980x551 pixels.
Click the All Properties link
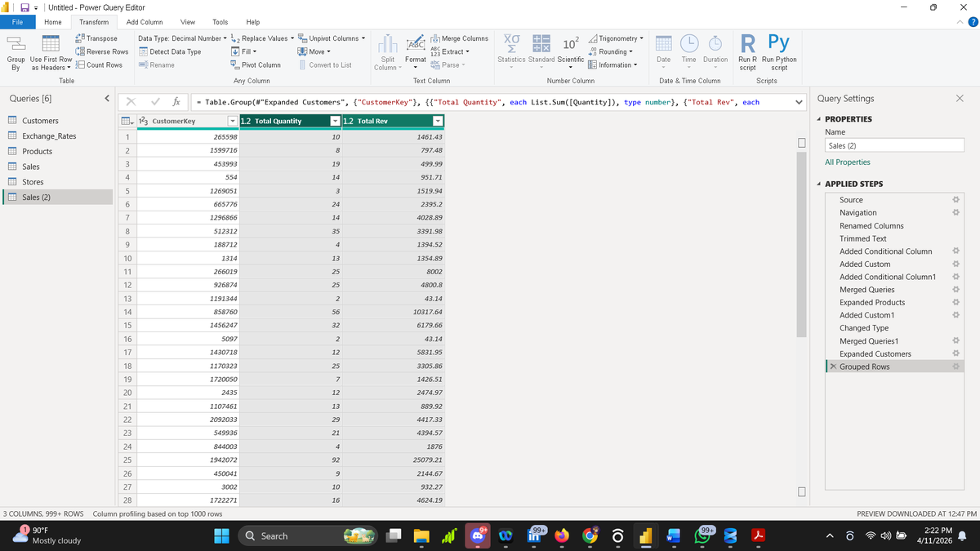point(847,162)
